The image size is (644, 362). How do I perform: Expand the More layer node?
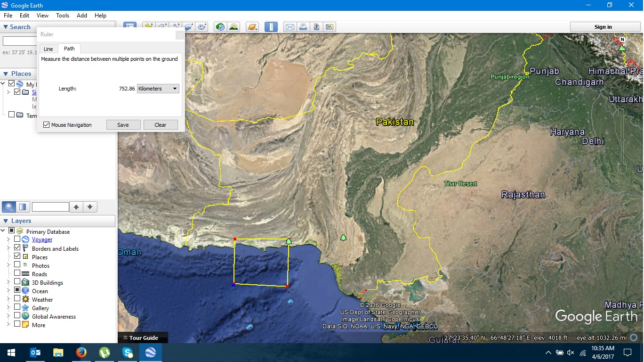pos(8,325)
